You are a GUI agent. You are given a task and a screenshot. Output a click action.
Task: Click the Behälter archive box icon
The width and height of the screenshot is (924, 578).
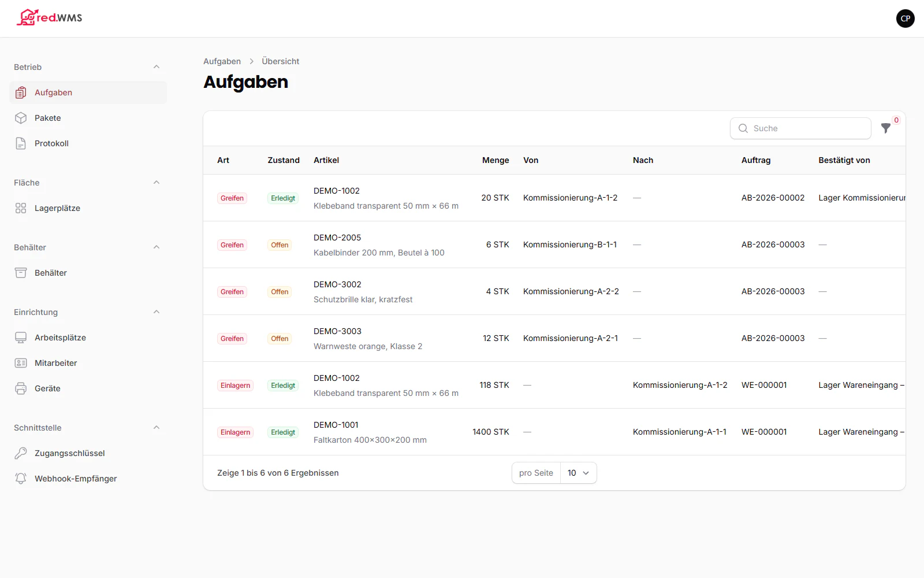coord(21,273)
